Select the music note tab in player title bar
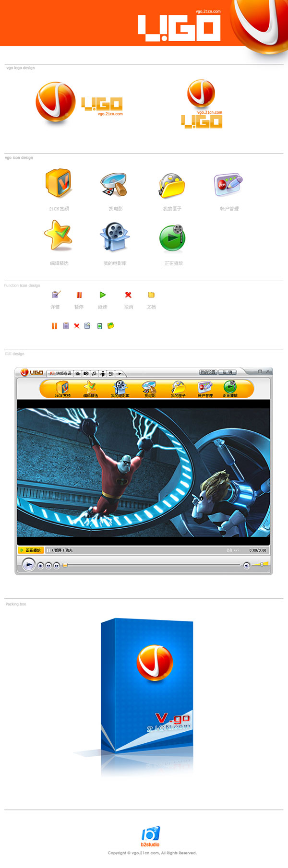288x868 pixels. click(94, 373)
